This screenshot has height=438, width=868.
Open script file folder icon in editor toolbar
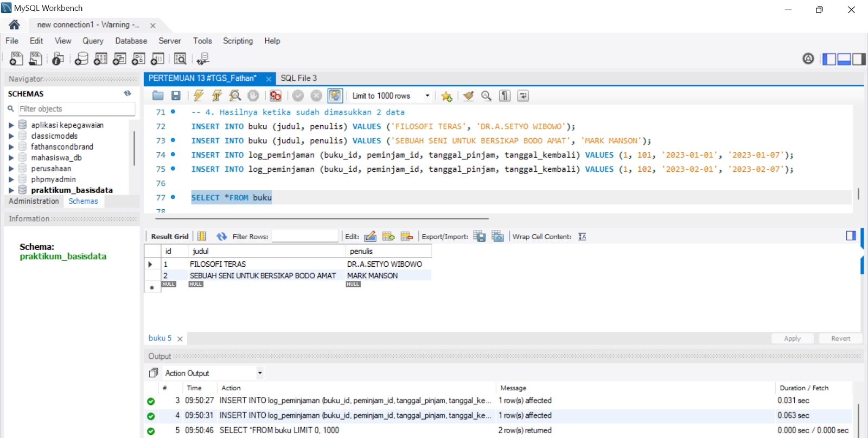(x=158, y=96)
